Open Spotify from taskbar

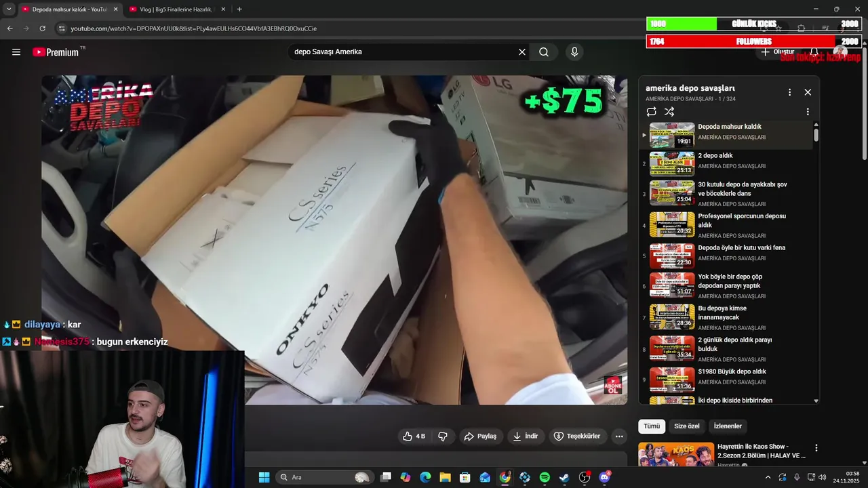pos(545,477)
